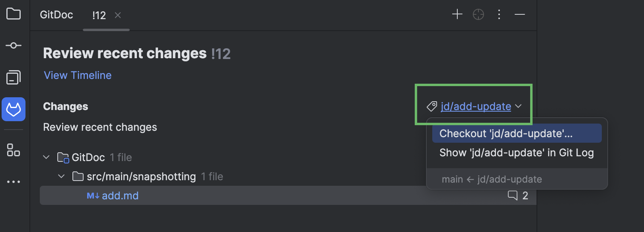Click the highlighted GitLab merge requests icon

click(x=14, y=109)
